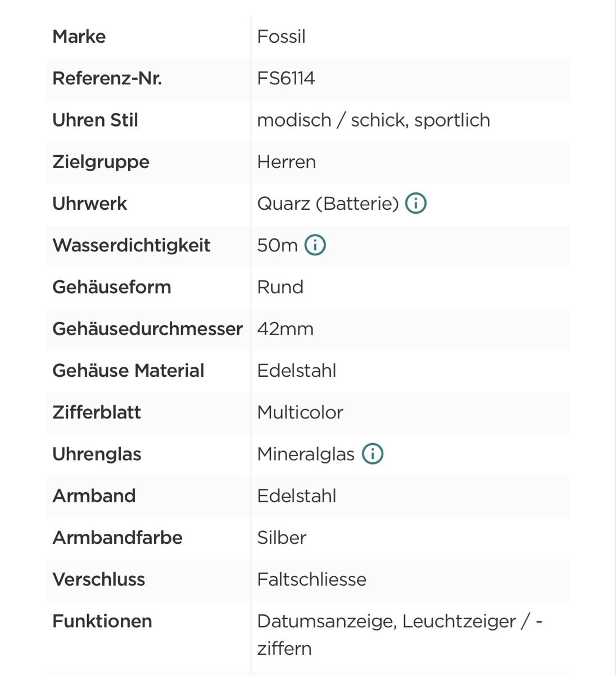Select the Referenz-Nr. label
This screenshot has width=616, height=675.
[x=107, y=78]
